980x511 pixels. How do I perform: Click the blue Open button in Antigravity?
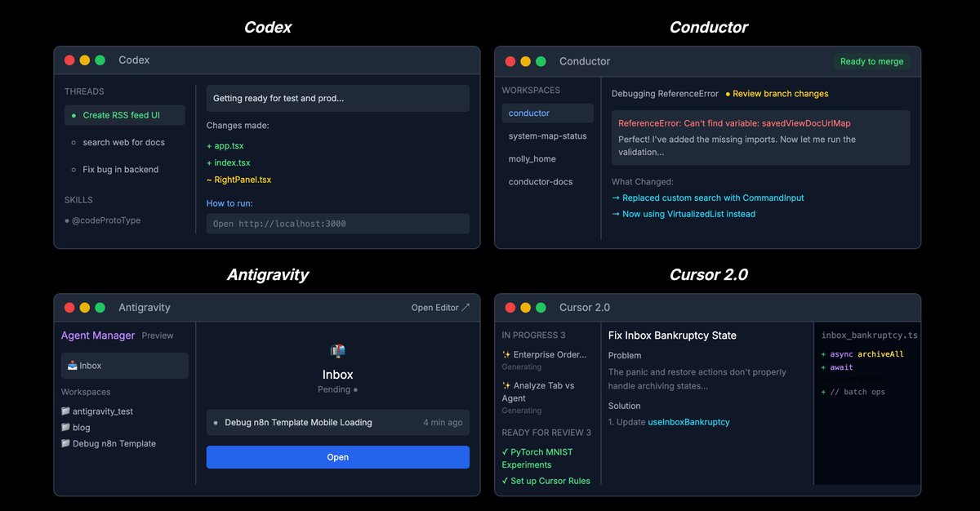(337, 457)
